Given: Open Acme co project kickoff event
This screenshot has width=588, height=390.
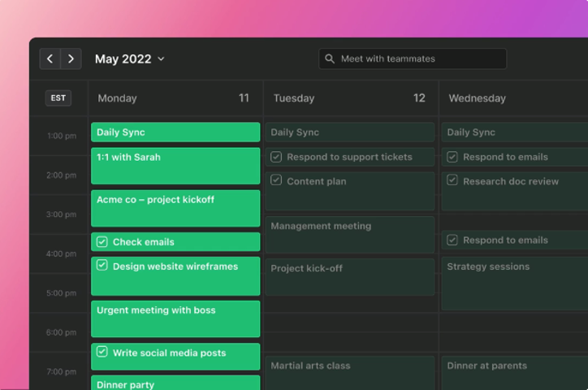Looking at the screenshot, I should 175,209.
